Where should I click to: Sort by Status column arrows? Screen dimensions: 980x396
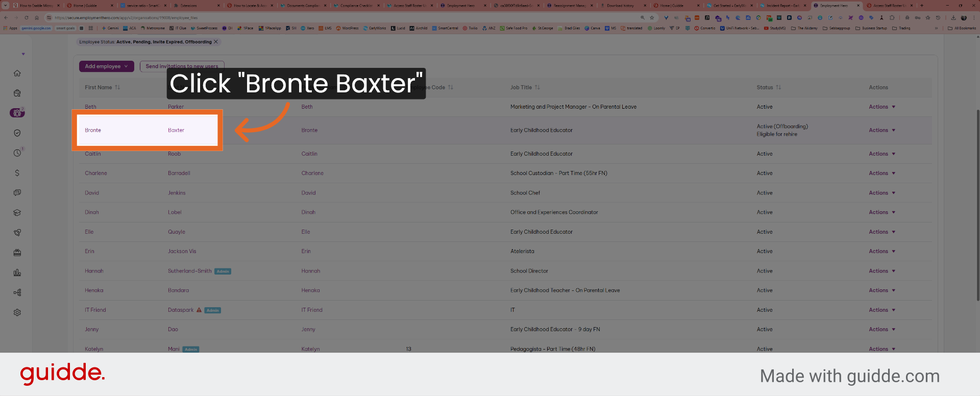click(778, 87)
